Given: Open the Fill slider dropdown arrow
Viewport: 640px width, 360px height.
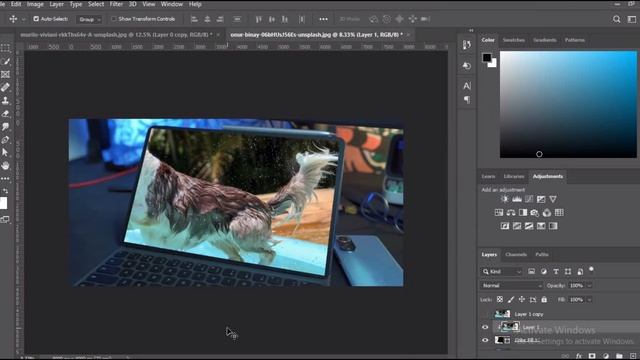Looking at the screenshot, I should pyautogui.click(x=589, y=299).
